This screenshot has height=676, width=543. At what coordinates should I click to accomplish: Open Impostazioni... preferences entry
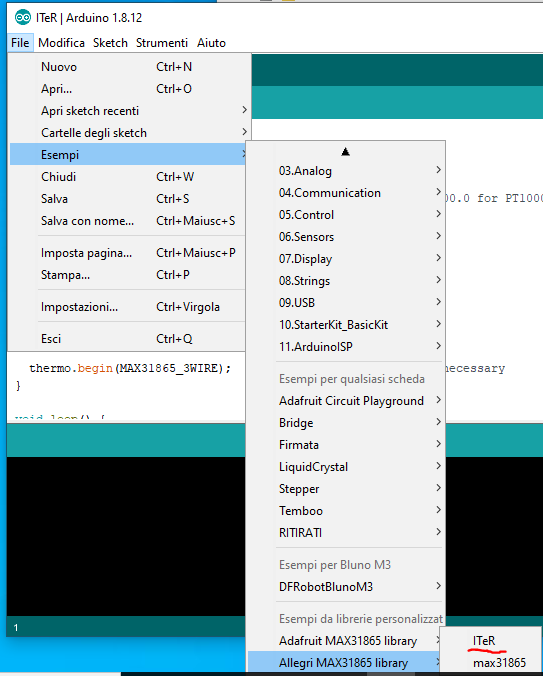click(x=128, y=307)
